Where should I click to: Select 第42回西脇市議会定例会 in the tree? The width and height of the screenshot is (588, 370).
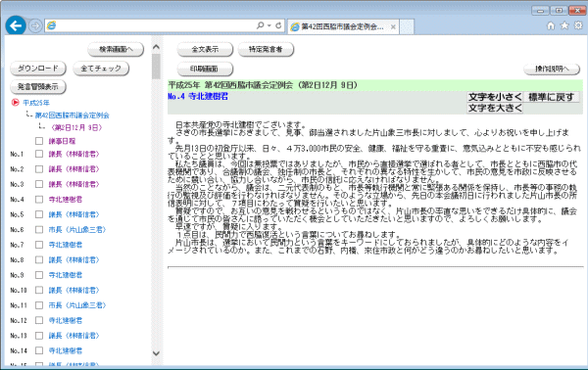(72, 116)
